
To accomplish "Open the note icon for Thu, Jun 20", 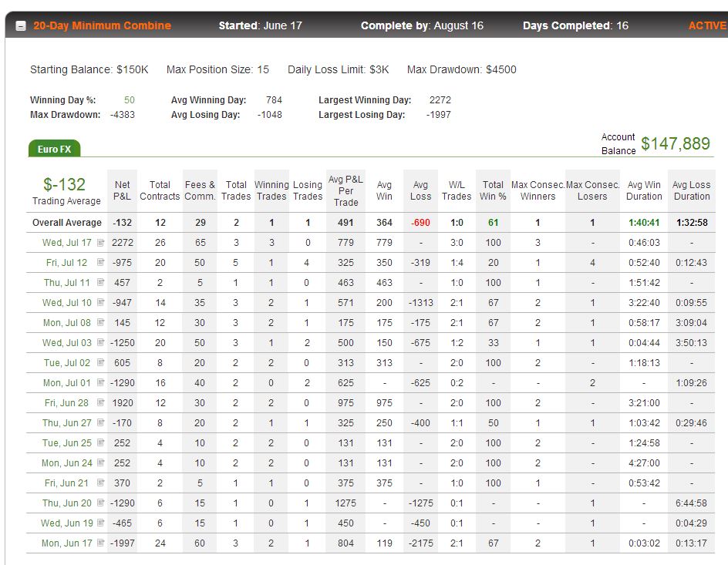I will tap(100, 503).
